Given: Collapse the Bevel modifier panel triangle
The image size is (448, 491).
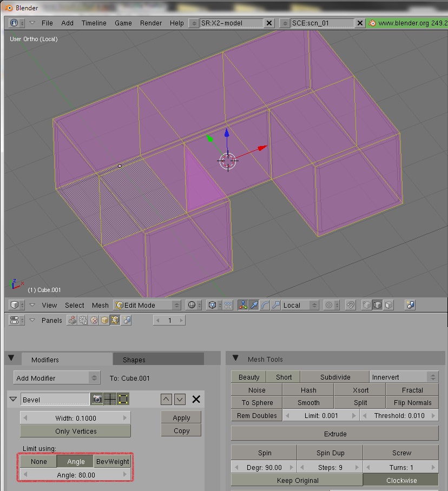Looking at the screenshot, I should (14, 400).
